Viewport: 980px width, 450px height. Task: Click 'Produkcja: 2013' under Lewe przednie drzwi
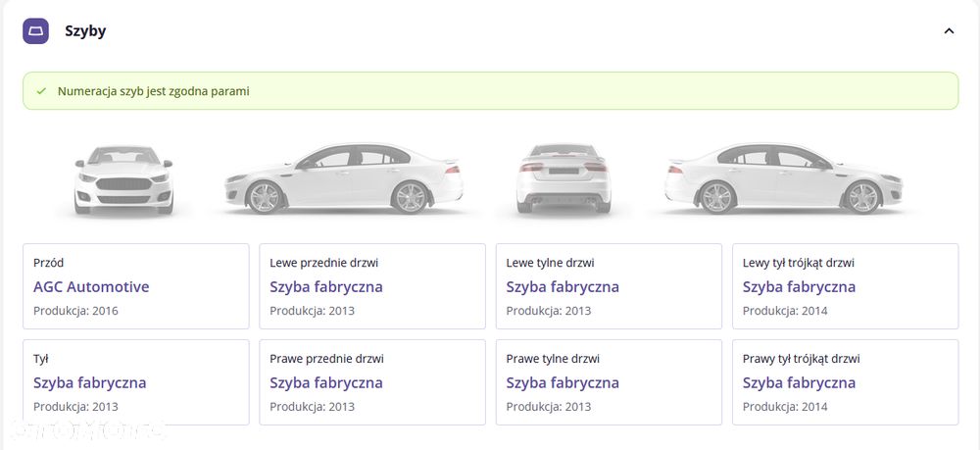(x=312, y=311)
